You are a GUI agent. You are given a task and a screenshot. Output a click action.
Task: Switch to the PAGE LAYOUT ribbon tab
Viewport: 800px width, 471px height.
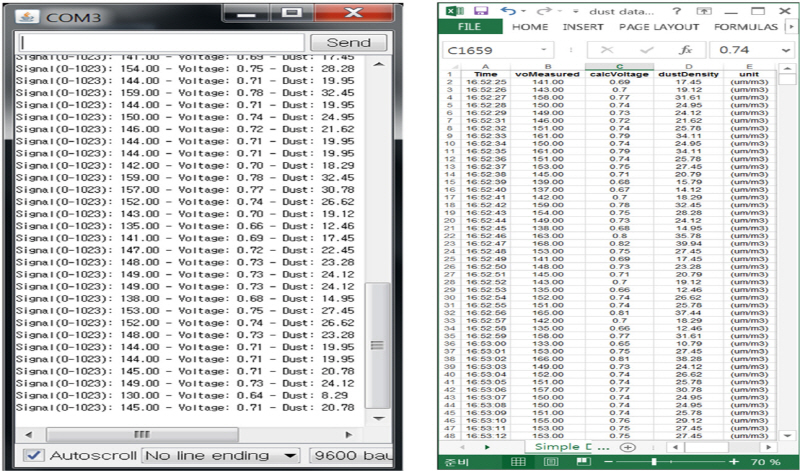click(658, 27)
